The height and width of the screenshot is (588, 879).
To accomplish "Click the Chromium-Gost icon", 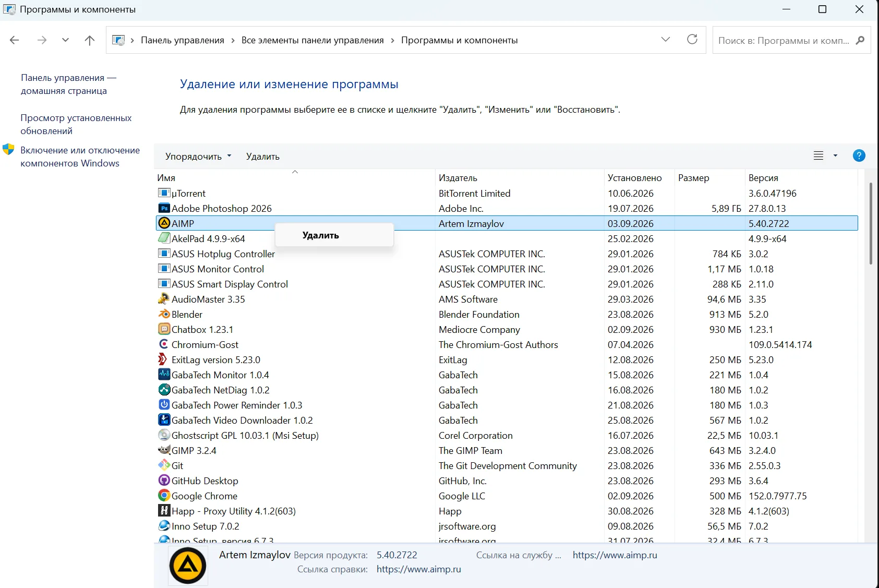I will point(164,344).
